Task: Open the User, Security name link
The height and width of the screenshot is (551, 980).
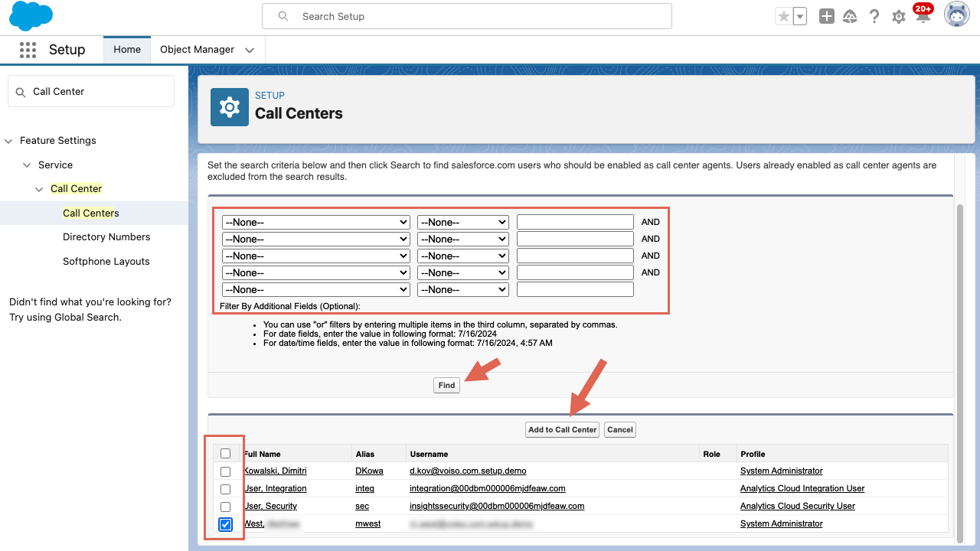Action: tap(270, 506)
